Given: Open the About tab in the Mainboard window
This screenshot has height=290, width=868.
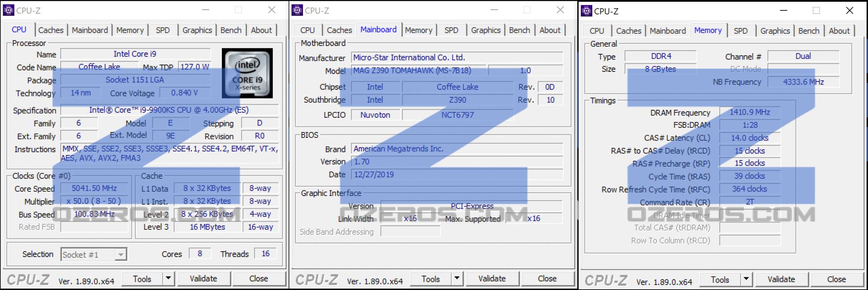Looking at the screenshot, I should [x=550, y=30].
